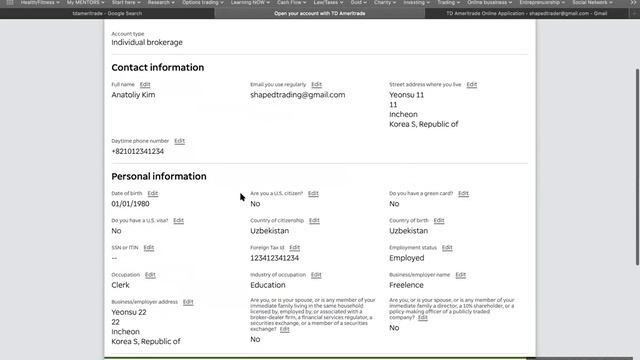Select the phone number +821012341234

[x=138, y=151]
